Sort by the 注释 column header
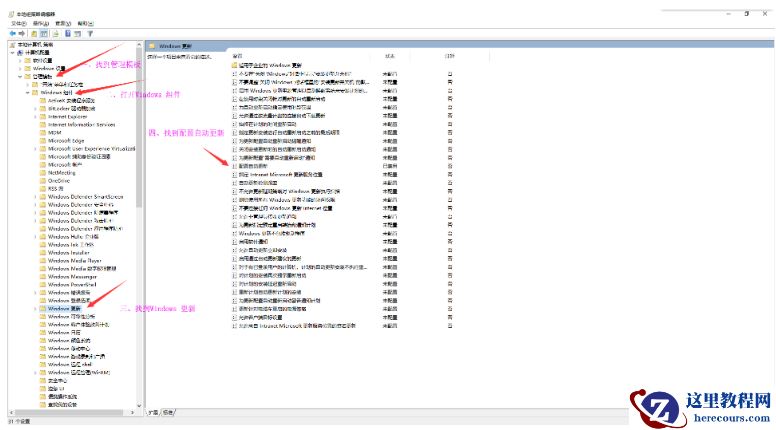This screenshot has height=430, width=776. (449, 56)
